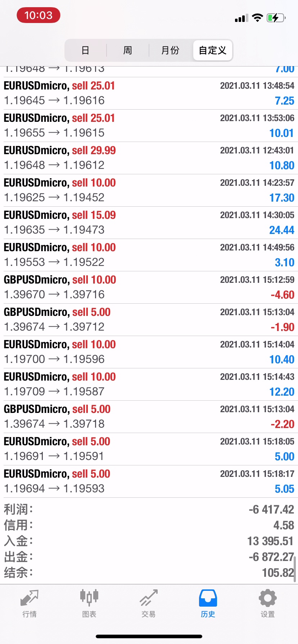Open the trade closed at 15:18:17
The image size is (298, 644).
149,481
